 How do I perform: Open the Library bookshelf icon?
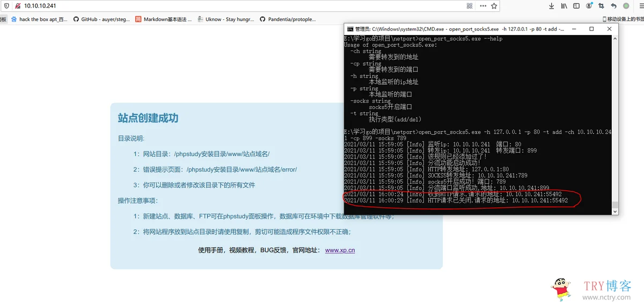(564, 6)
